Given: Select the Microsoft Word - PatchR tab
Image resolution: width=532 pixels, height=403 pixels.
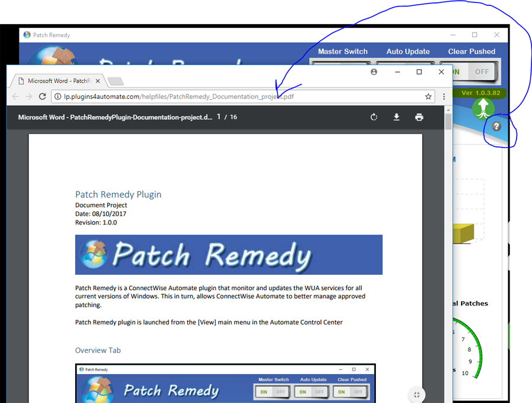Looking at the screenshot, I should (x=58, y=81).
